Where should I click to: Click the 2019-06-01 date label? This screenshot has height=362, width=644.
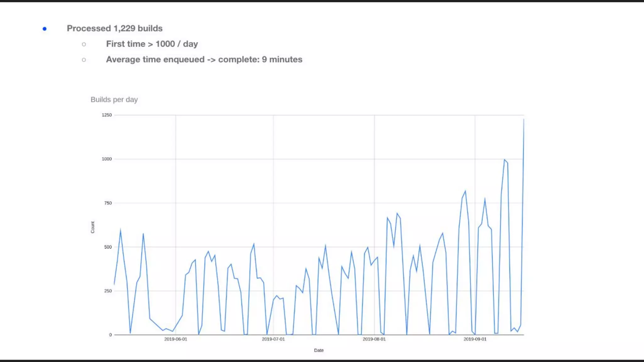click(x=175, y=339)
